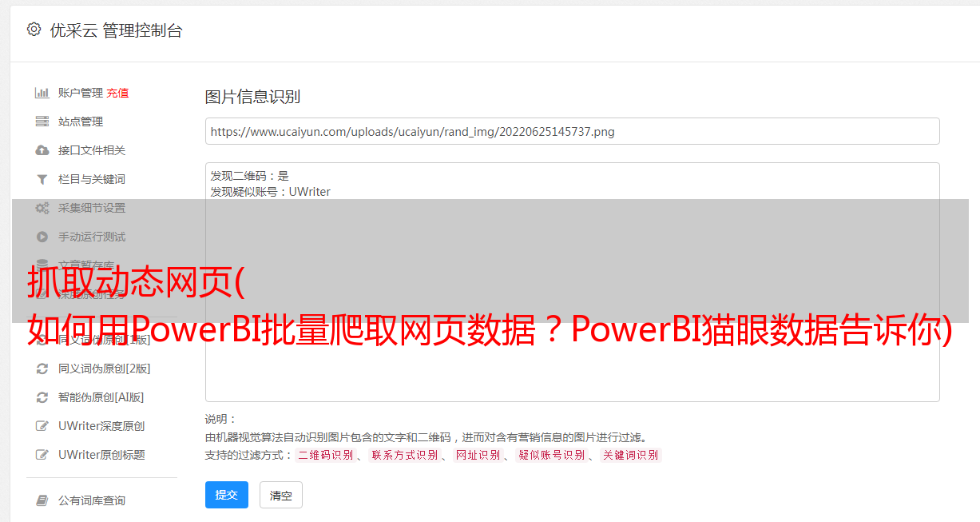Click the 智能伪原创[AI版] refresh icon
Image resolution: width=980 pixels, height=522 pixels.
coord(42,397)
